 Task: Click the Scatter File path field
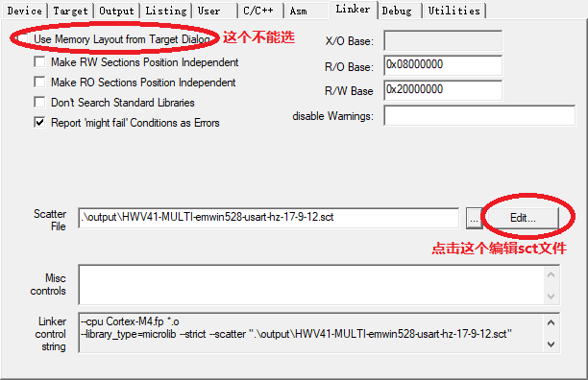268,218
